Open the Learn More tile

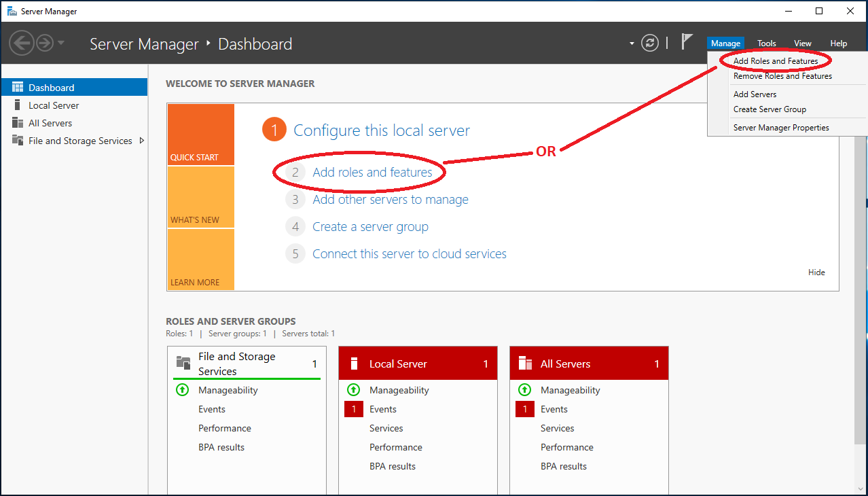pyautogui.click(x=200, y=260)
